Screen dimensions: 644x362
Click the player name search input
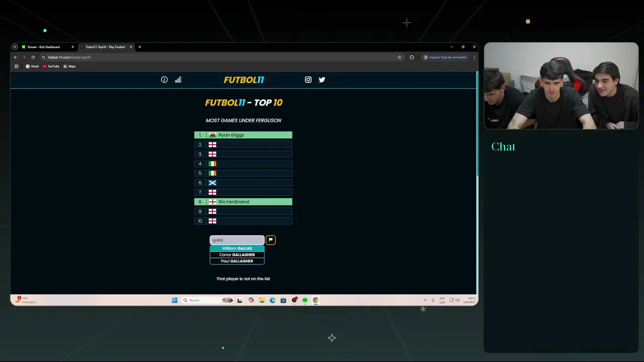pos(237,240)
